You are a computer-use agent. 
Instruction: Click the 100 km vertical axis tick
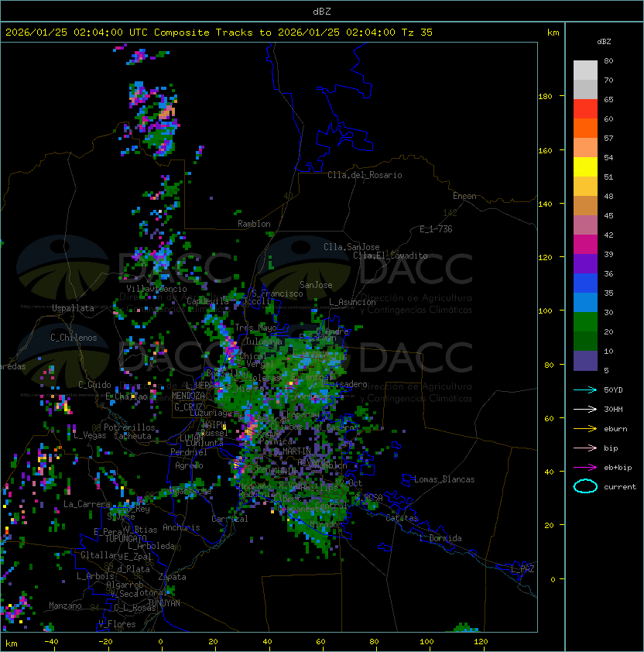click(545, 311)
